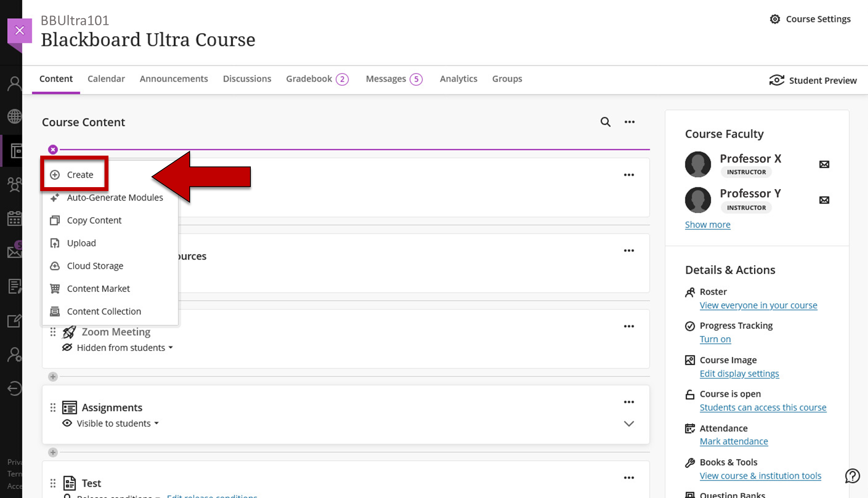The image size is (868, 498).
Task: Click the Roster icon in Details & Actions
Action: [x=690, y=292]
